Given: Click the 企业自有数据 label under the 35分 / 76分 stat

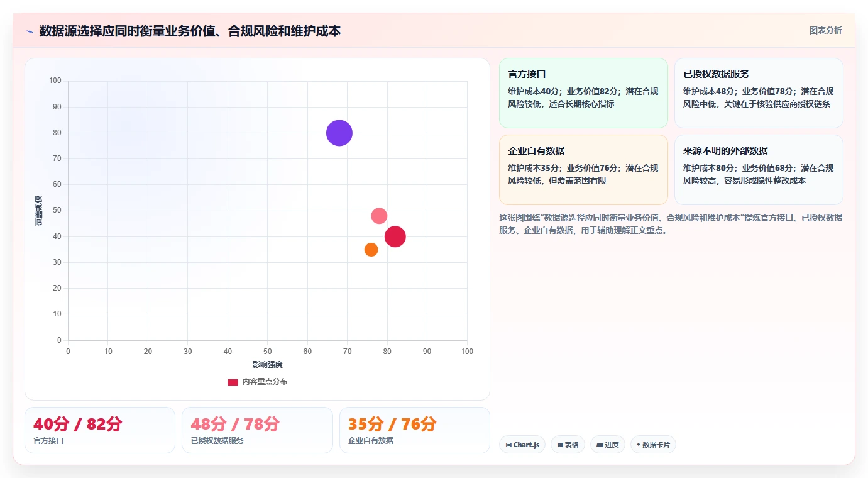Looking at the screenshot, I should point(371,441).
